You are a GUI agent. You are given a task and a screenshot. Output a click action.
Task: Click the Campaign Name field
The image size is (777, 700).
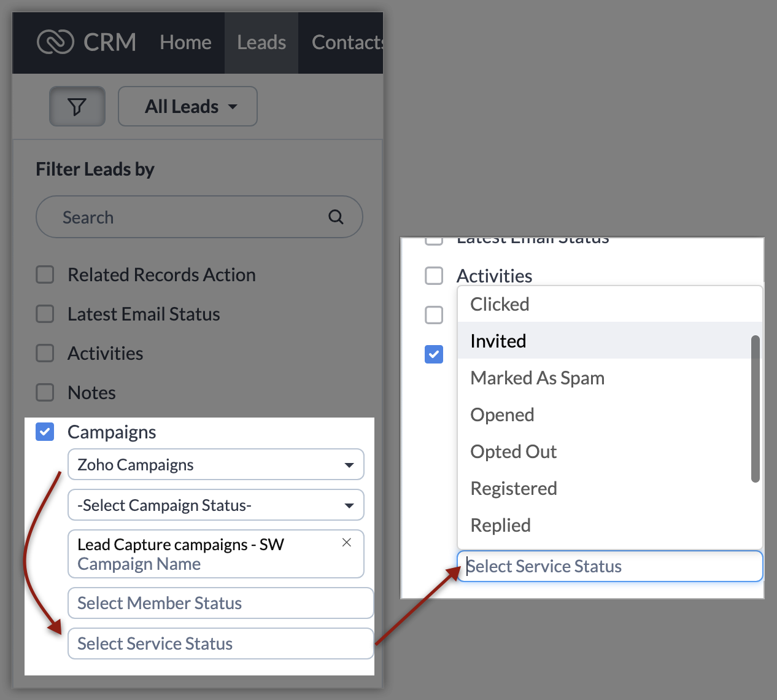coord(216,554)
